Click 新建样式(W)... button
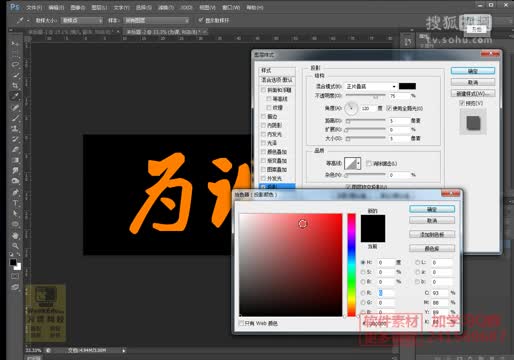 coord(473,93)
